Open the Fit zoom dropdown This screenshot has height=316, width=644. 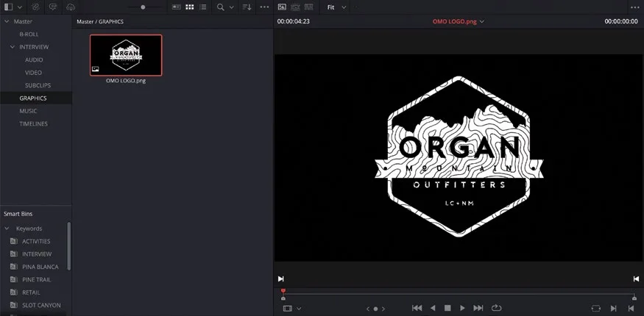point(337,7)
